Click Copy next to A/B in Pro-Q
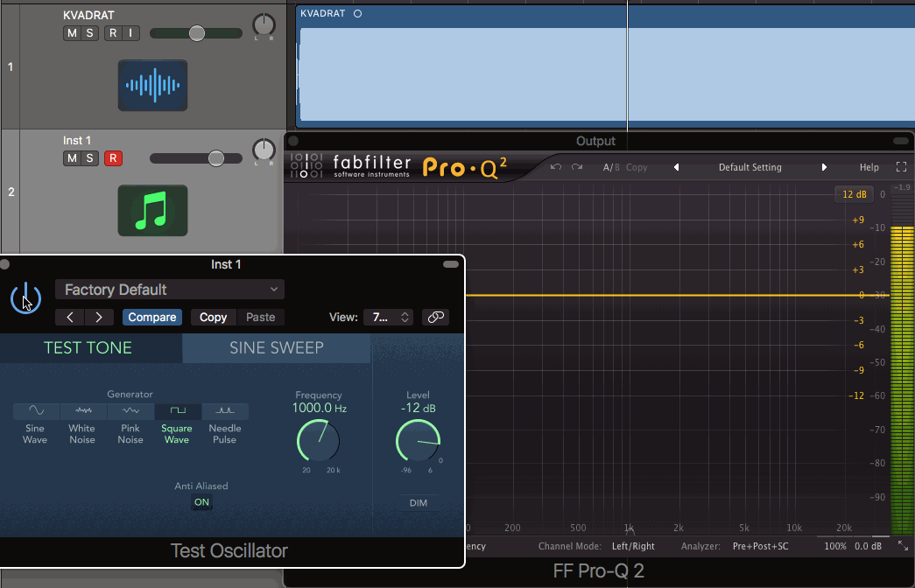Viewport: 915px width, 588px height. click(637, 167)
